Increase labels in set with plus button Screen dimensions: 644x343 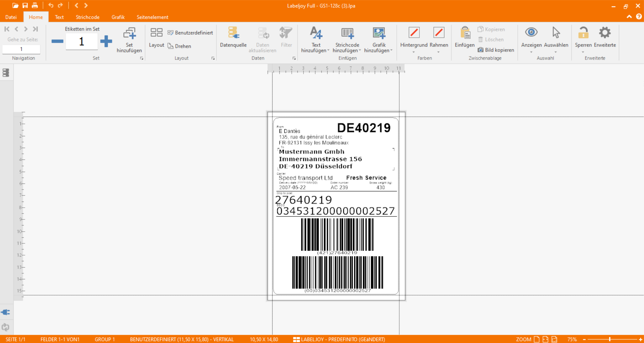106,41
